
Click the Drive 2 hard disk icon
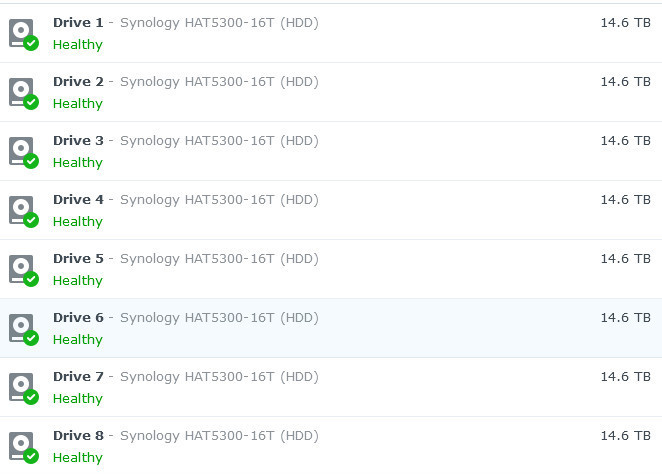[x=22, y=92]
